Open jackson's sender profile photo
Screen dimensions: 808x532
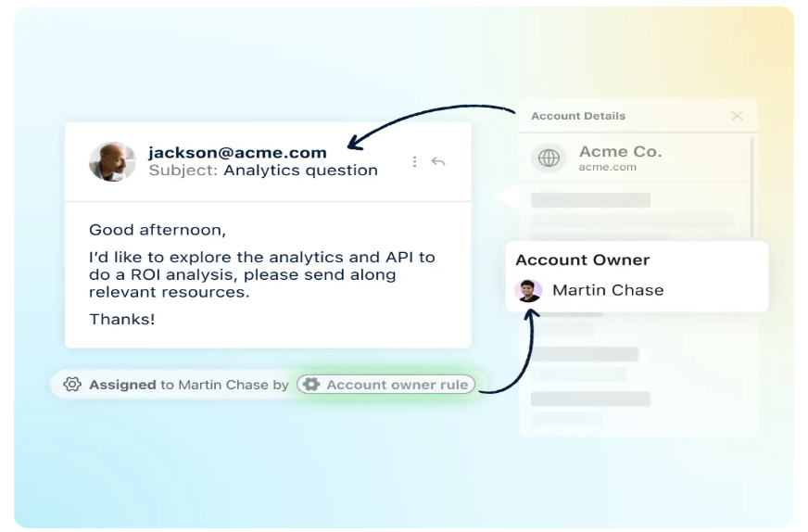(113, 161)
